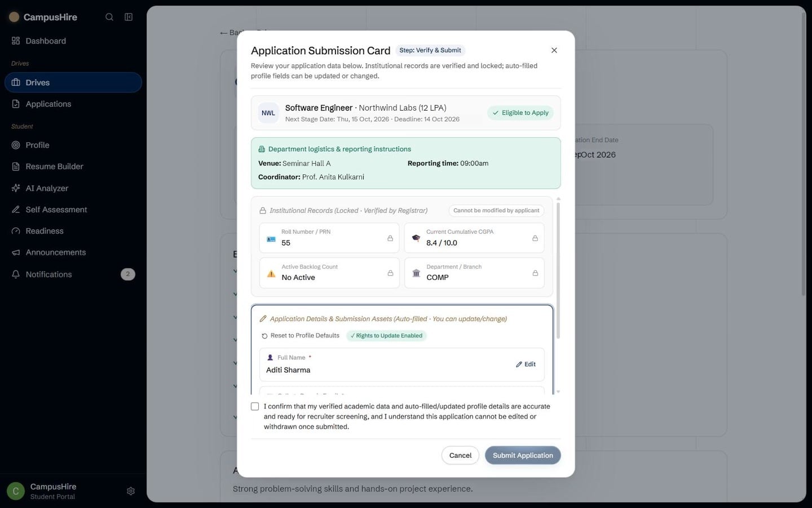Click the NWL company logo tile
The image size is (812, 508).
coord(268,113)
